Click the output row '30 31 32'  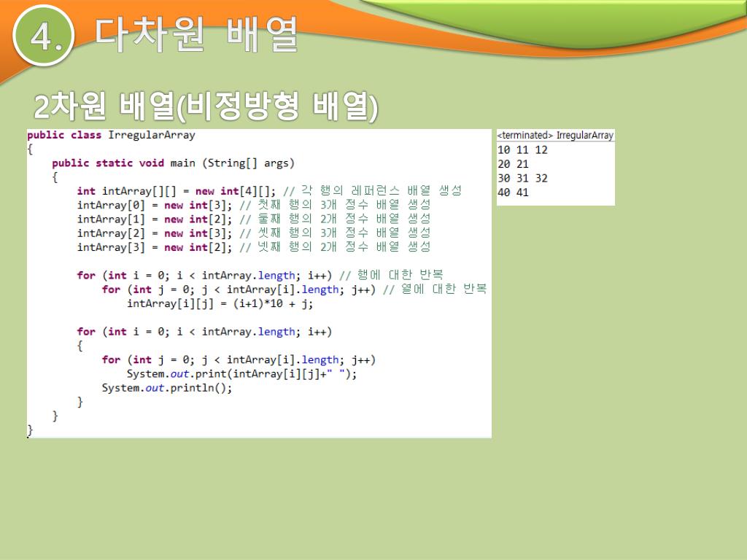tap(522, 179)
